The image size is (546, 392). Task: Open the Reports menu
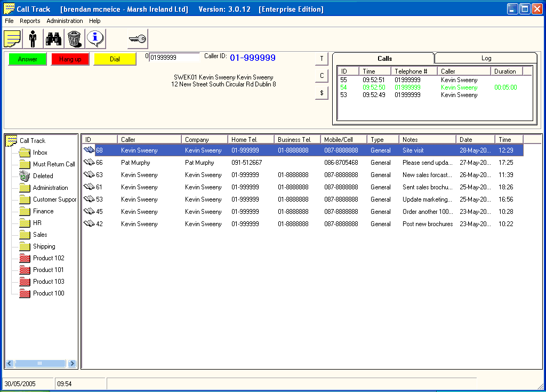click(x=30, y=21)
